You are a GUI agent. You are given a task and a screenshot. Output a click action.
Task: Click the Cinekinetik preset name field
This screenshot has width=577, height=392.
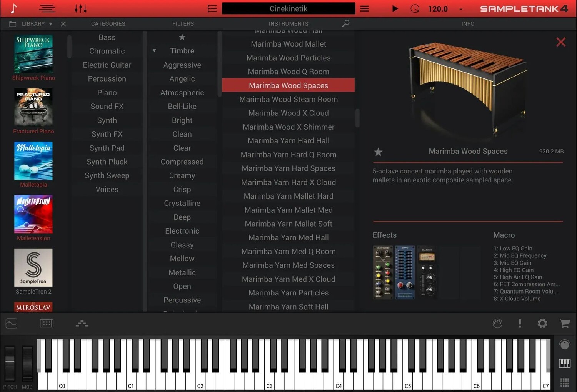tap(288, 8)
